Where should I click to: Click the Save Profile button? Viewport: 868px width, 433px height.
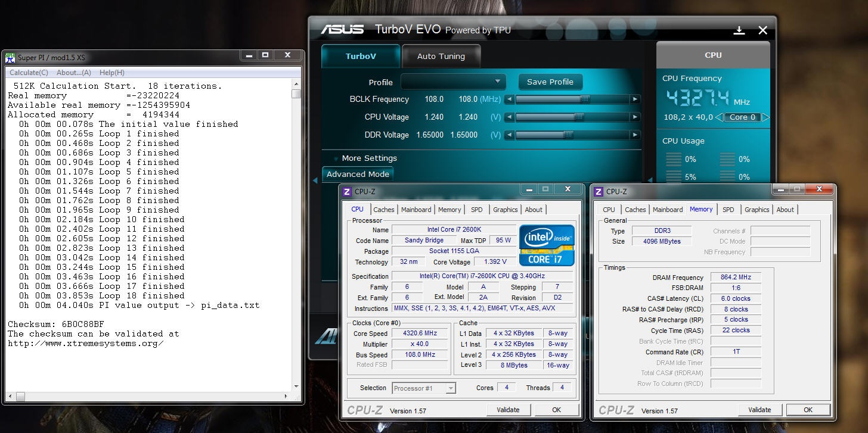[x=550, y=82]
